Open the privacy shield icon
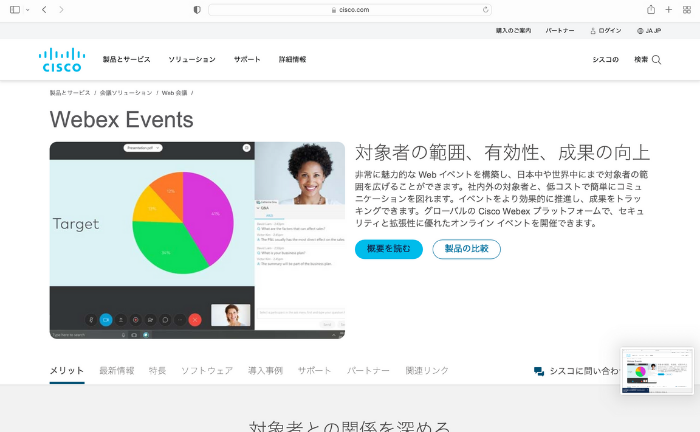The width and height of the screenshot is (700, 432). coord(197,10)
